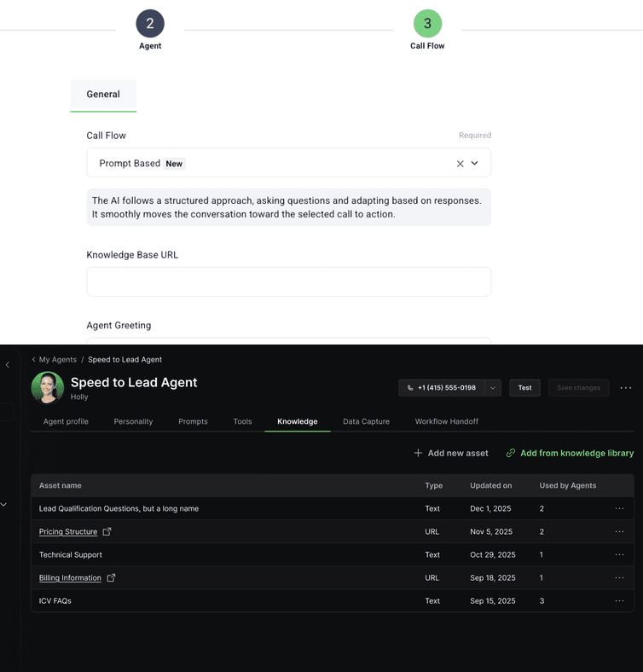The image size is (643, 672).
Task: Click the Dec 1, 2025 date cell
Action: tap(490, 509)
